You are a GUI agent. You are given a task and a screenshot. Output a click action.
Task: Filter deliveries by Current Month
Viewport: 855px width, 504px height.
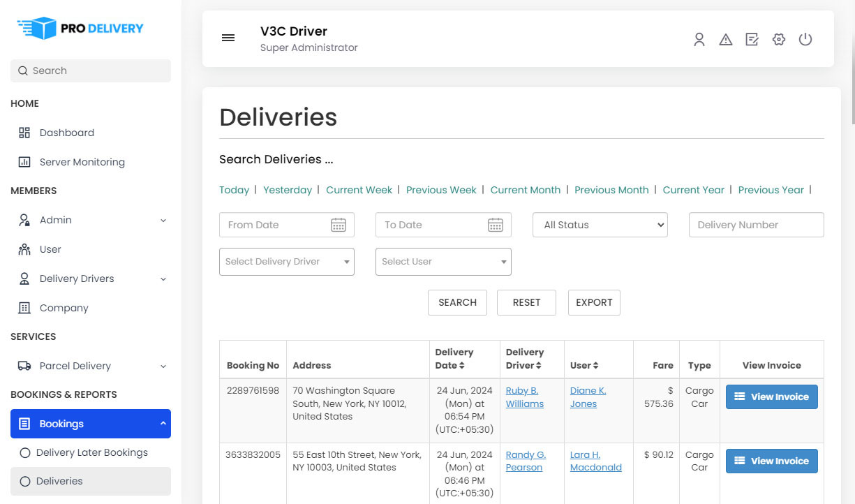pyautogui.click(x=526, y=190)
